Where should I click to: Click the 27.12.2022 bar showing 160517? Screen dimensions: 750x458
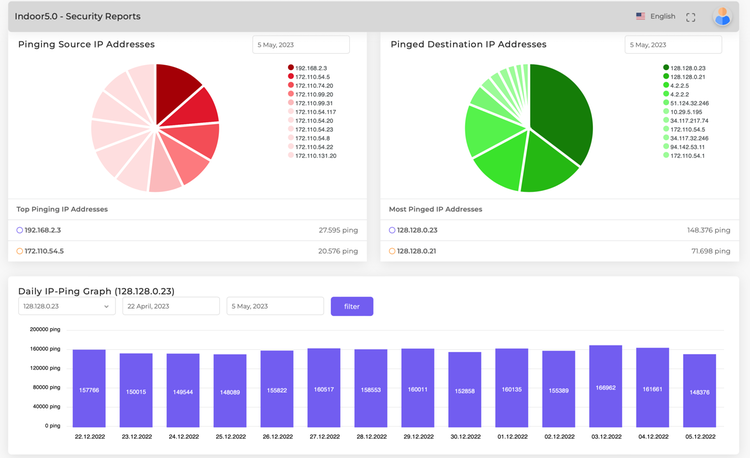click(x=324, y=388)
